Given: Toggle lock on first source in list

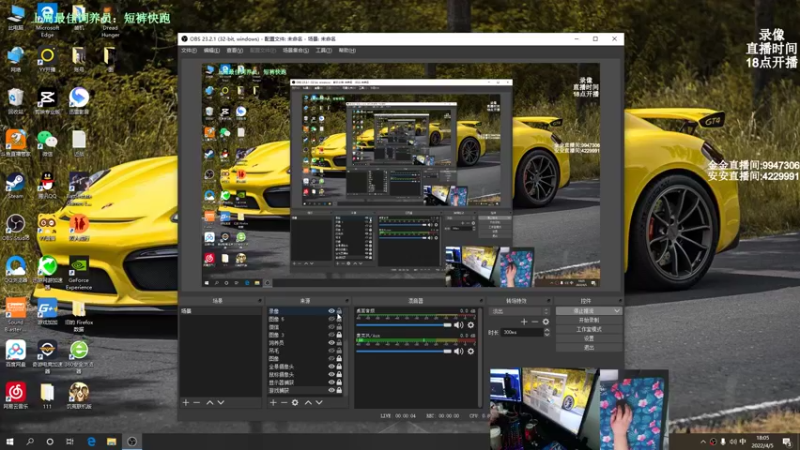Looking at the screenshot, I should coord(340,312).
